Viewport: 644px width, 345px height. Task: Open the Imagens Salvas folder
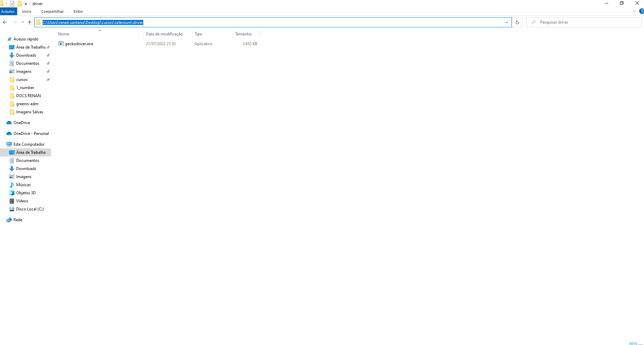(30, 112)
